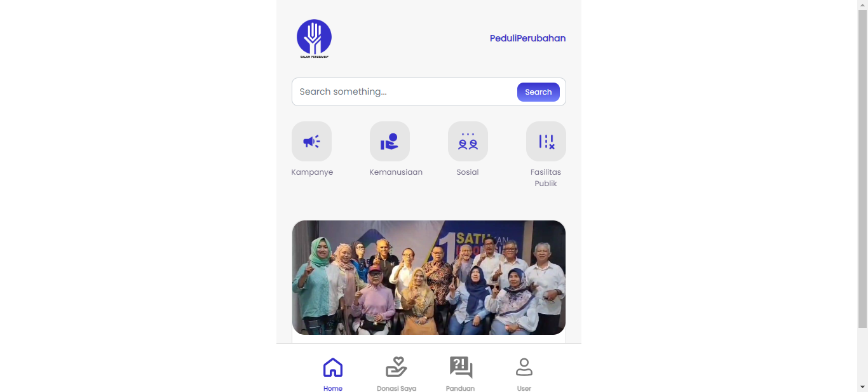Select the Home tab label
The width and height of the screenshot is (868, 392).
click(x=333, y=388)
